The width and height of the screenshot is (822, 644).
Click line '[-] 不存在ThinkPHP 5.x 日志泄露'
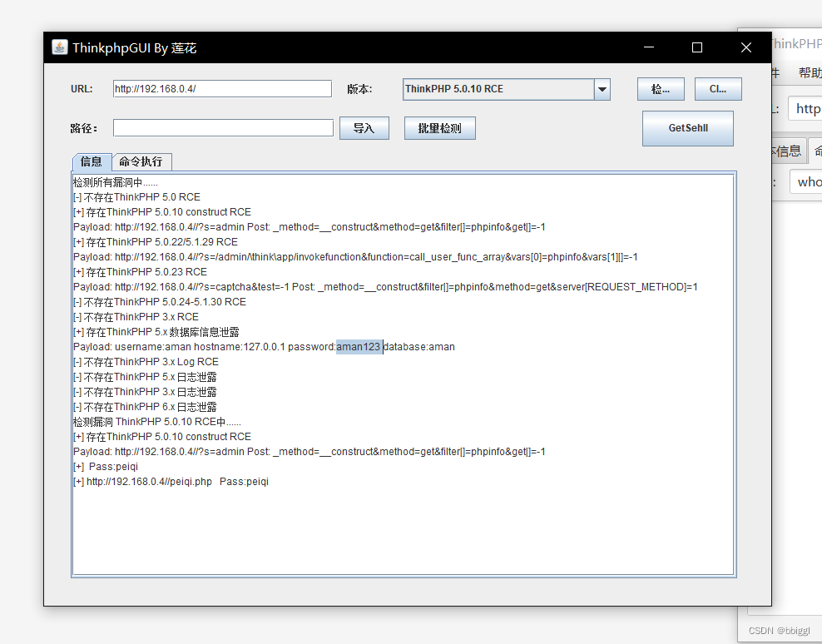(145, 377)
